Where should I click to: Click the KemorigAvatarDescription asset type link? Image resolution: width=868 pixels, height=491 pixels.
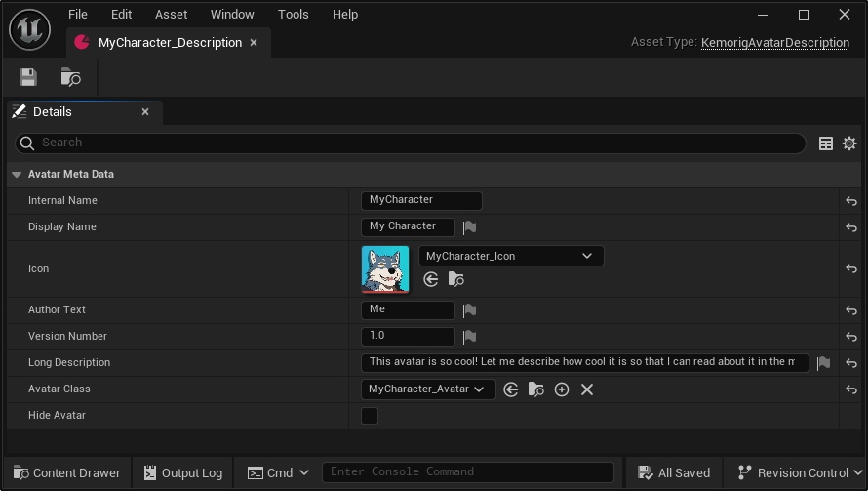774,43
